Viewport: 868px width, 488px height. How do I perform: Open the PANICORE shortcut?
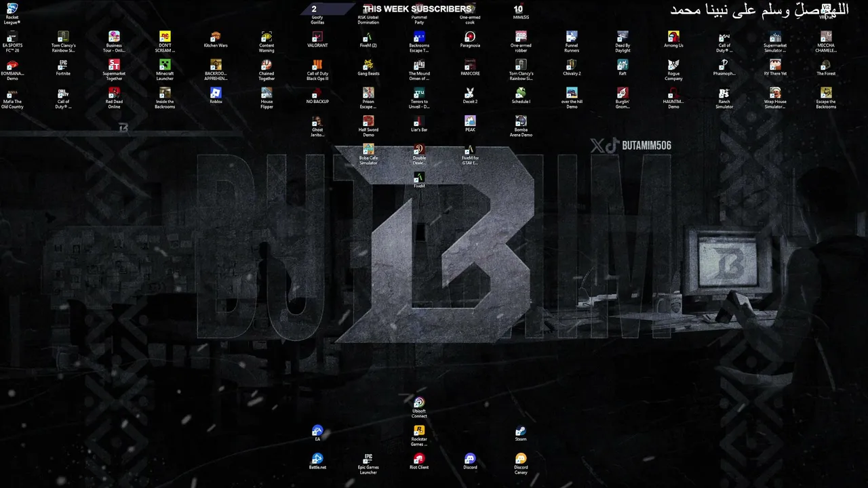point(470,67)
